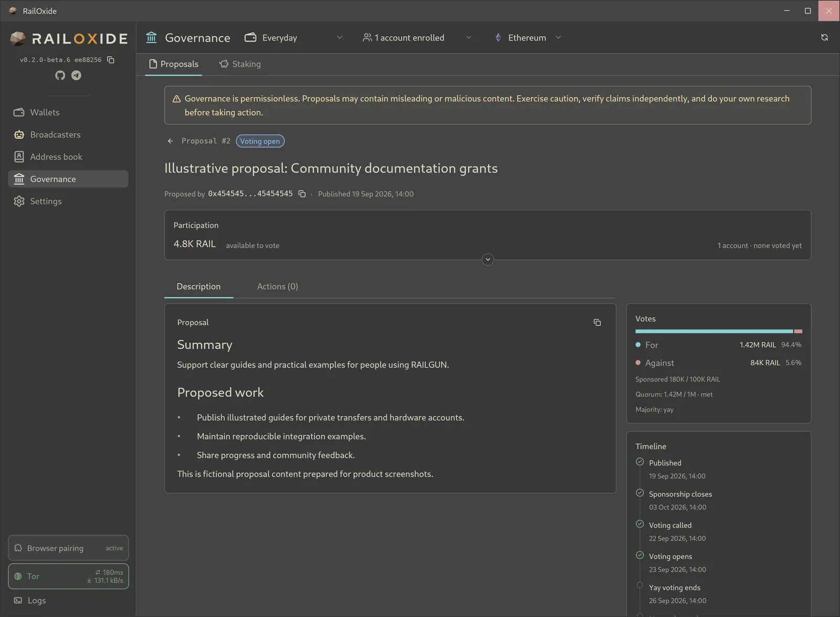
Task: Select the Description tab
Action: [198, 286]
